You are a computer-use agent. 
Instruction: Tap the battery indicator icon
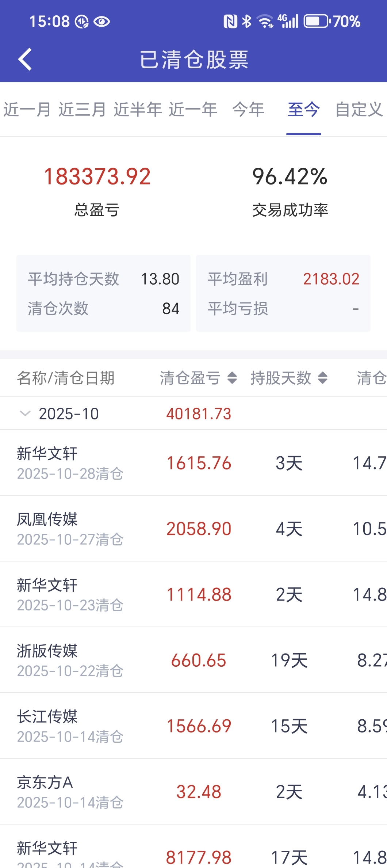pyautogui.click(x=316, y=22)
